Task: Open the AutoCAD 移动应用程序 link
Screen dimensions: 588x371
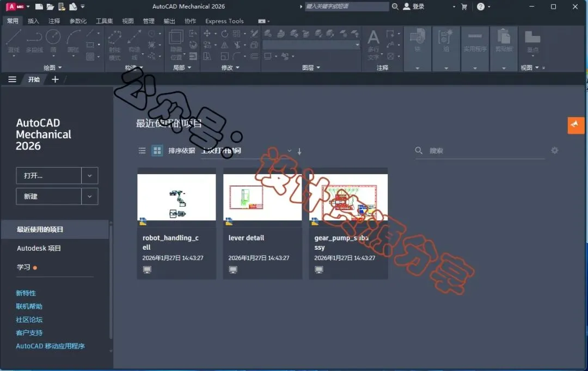Action: click(50, 346)
